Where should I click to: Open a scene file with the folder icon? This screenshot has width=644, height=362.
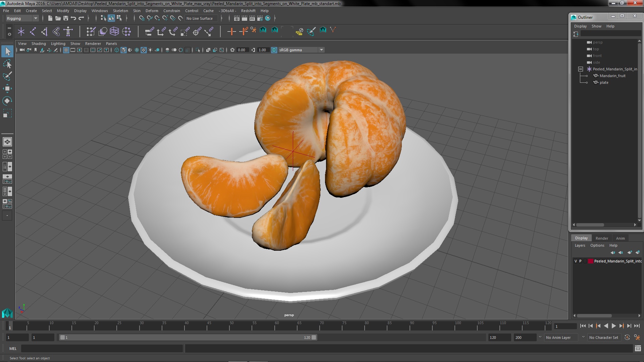pos(58,18)
